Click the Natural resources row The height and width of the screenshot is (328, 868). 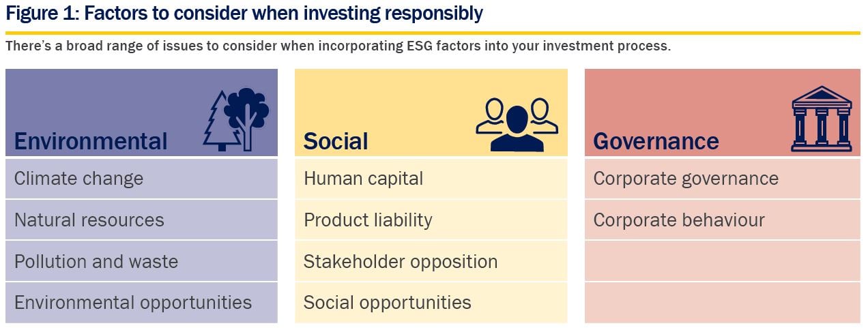coord(141,220)
